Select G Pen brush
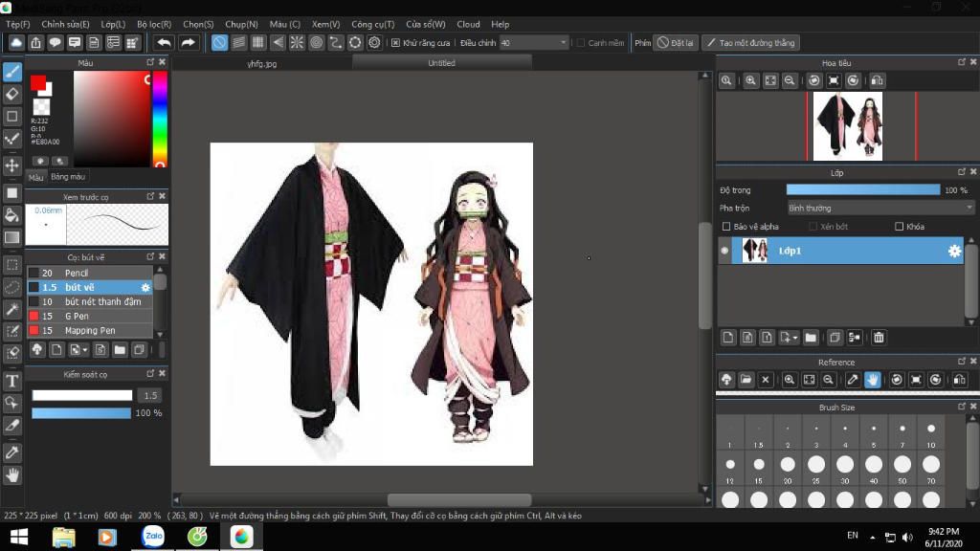 tap(90, 316)
